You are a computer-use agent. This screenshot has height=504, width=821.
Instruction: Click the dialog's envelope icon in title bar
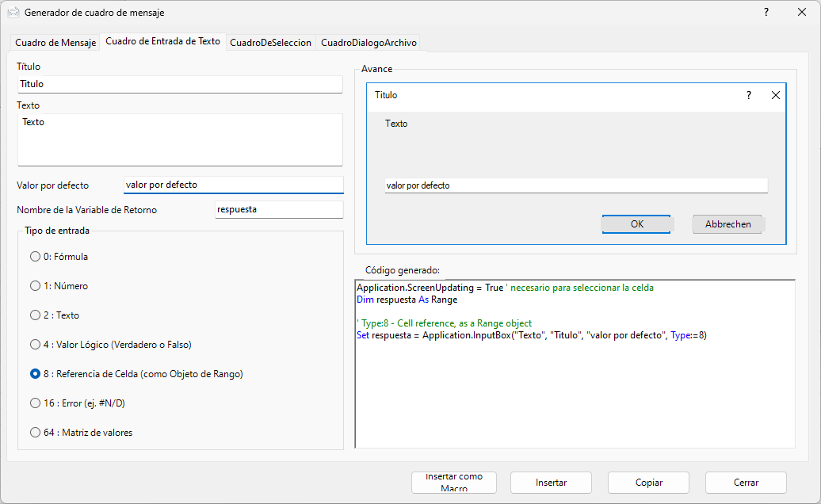tap(13, 13)
